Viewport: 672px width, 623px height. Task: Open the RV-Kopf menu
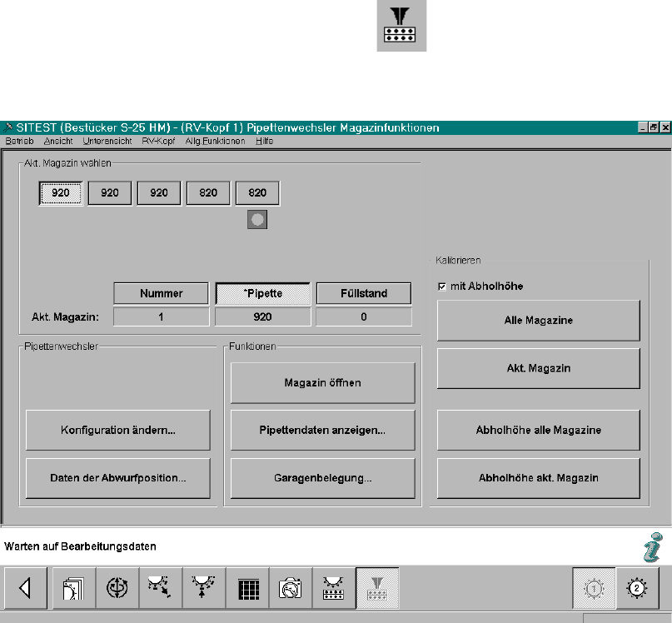point(158,141)
